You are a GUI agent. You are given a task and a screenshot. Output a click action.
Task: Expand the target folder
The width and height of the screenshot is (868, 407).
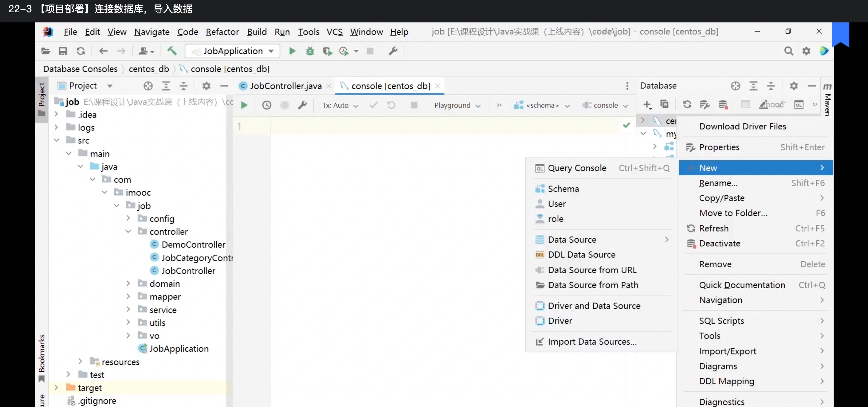point(56,388)
